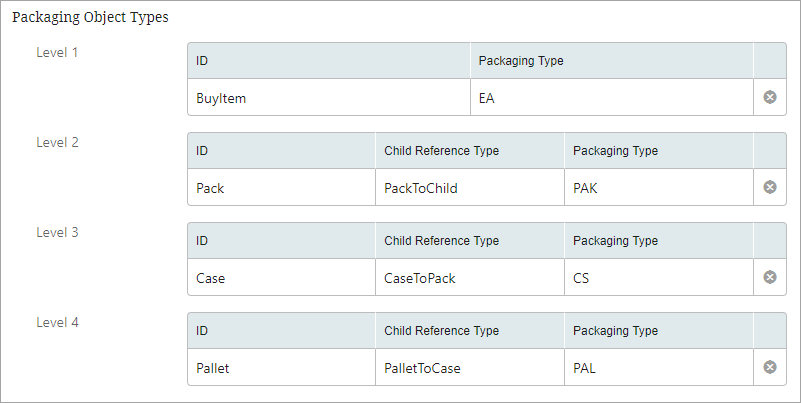
Task: Click the Level 1 ID column header
Action: pos(328,61)
